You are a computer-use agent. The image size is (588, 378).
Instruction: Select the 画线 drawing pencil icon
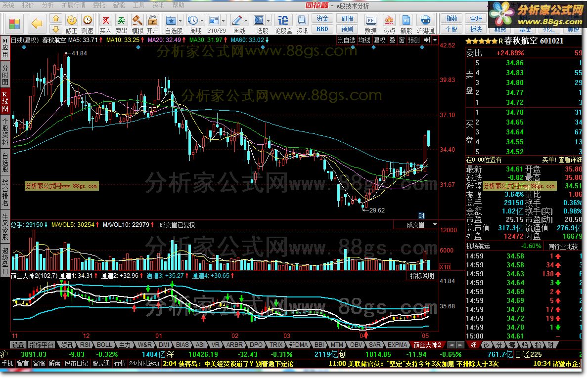coord(237,20)
